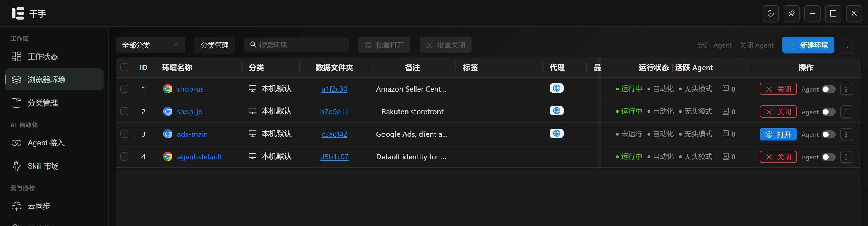Tick the checkbox for row ID 1
Screen dimensions: 868x226
[x=124, y=89]
